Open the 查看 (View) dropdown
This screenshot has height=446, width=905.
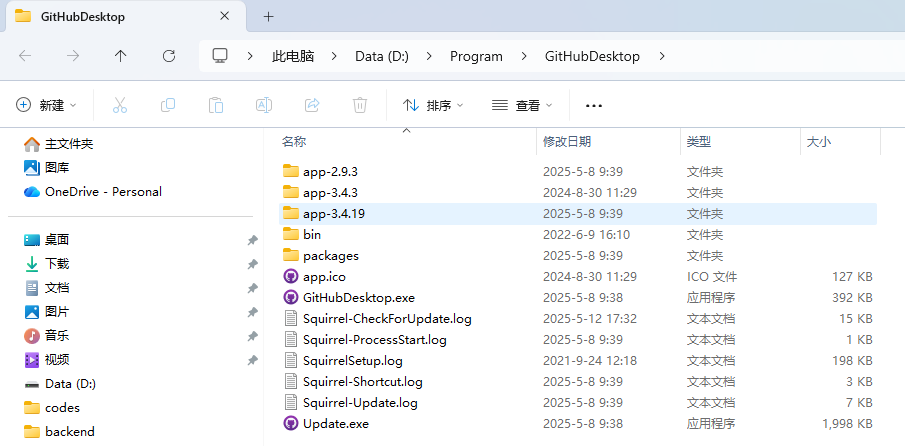point(522,105)
